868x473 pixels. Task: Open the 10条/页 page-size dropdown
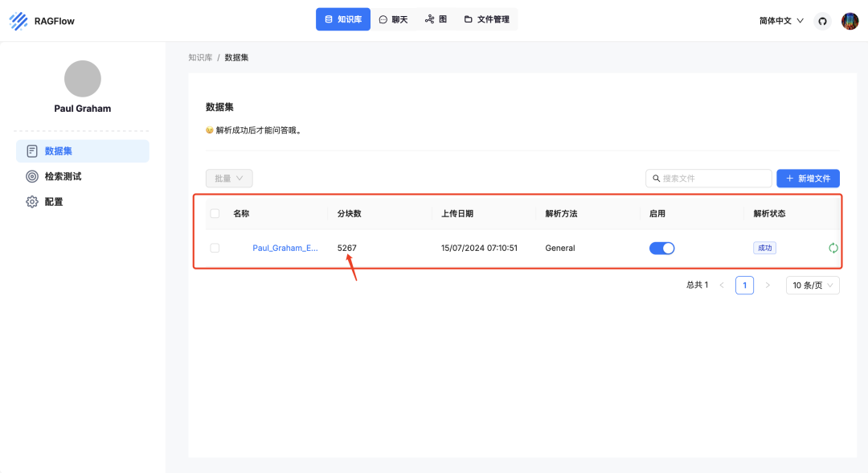(813, 285)
